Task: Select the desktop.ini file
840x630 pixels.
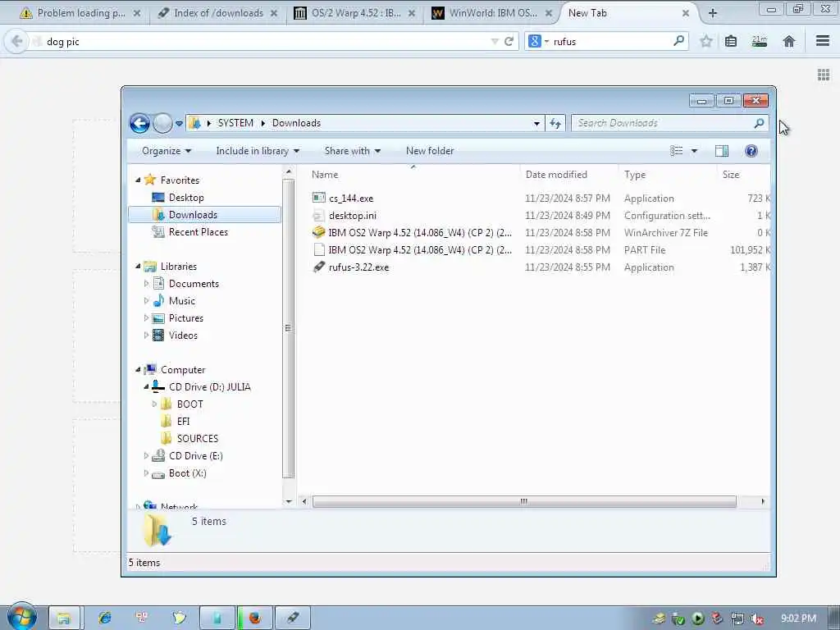Action: pos(353,216)
